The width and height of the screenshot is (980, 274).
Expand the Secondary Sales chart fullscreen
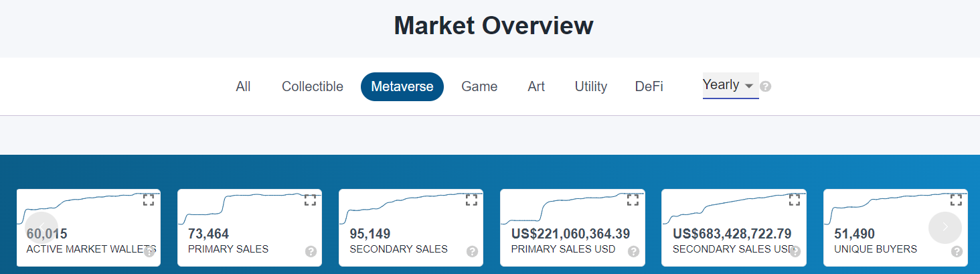click(471, 200)
